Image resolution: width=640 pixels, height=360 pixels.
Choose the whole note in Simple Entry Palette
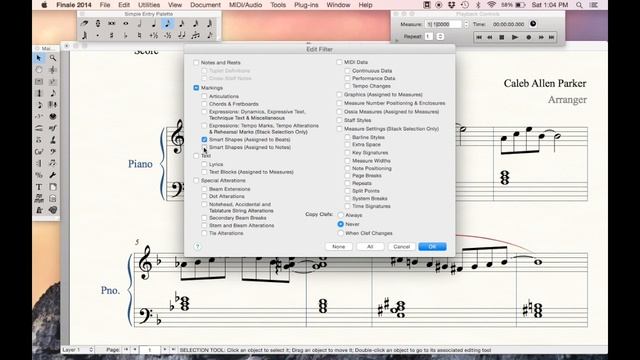tap(126, 24)
